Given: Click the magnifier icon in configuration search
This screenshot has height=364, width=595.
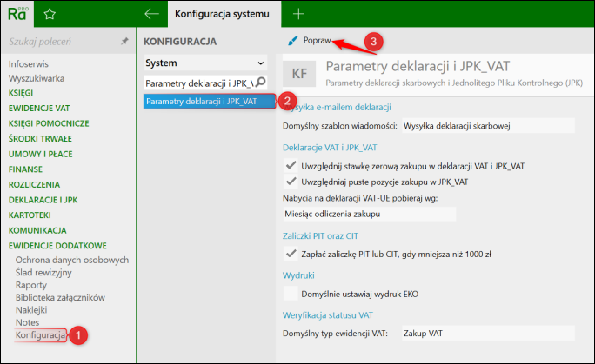Looking at the screenshot, I should point(261,82).
